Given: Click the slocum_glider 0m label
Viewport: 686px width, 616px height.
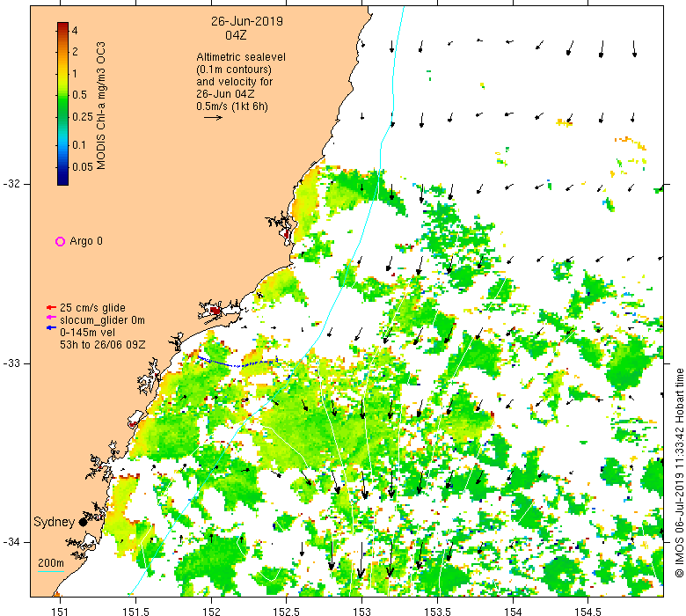Looking at the screenshot, I should [102, 320].
